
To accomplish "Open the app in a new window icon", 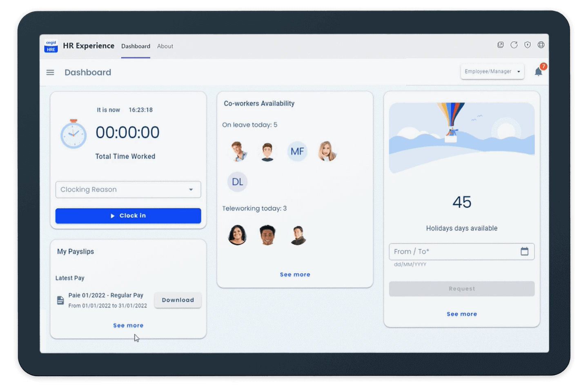I will tap(501, 45).
